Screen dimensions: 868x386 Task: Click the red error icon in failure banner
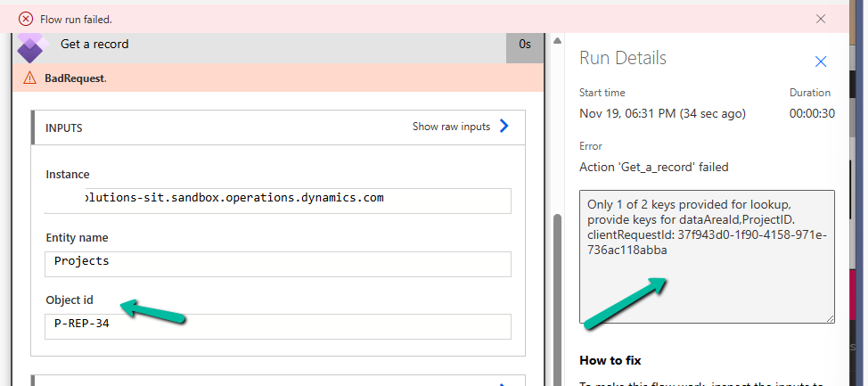[26, 19]
